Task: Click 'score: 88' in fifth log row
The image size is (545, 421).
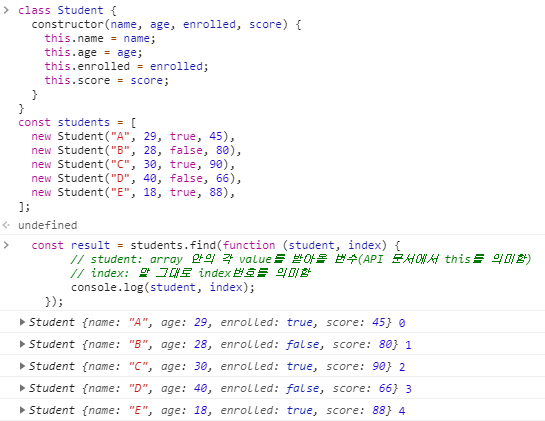Action: pos(356,410)
